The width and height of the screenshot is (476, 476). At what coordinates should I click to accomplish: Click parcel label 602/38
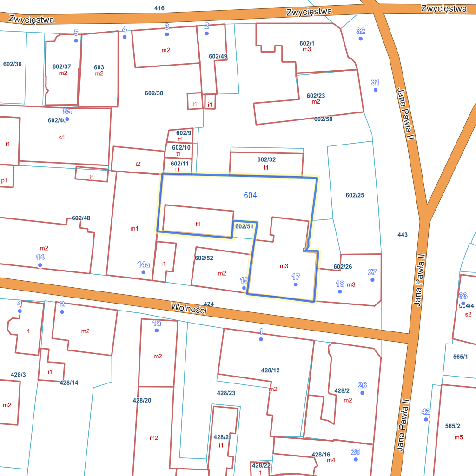[x=154, y=93]
